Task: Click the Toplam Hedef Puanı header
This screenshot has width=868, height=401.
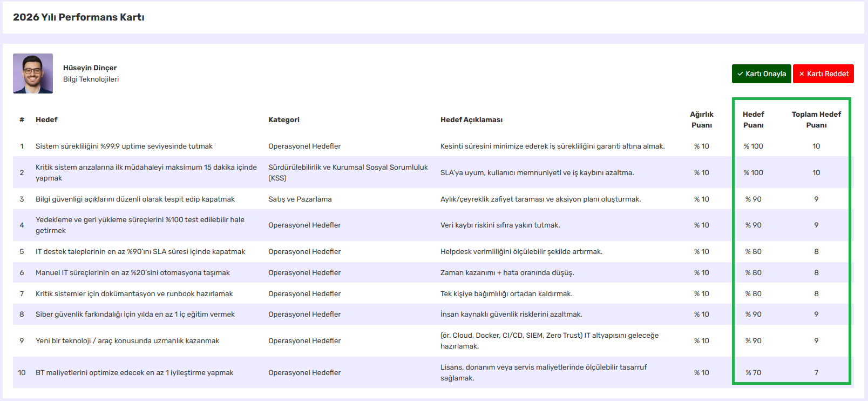Action: pyautogui.click(x=816, y=120)
